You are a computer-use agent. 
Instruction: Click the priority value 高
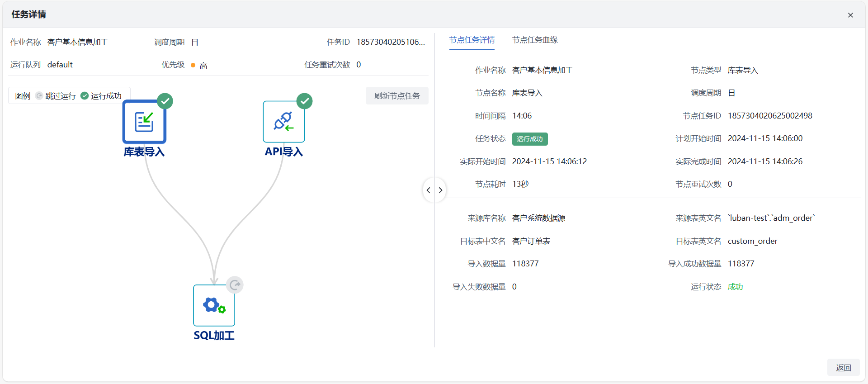pos(203,66)
